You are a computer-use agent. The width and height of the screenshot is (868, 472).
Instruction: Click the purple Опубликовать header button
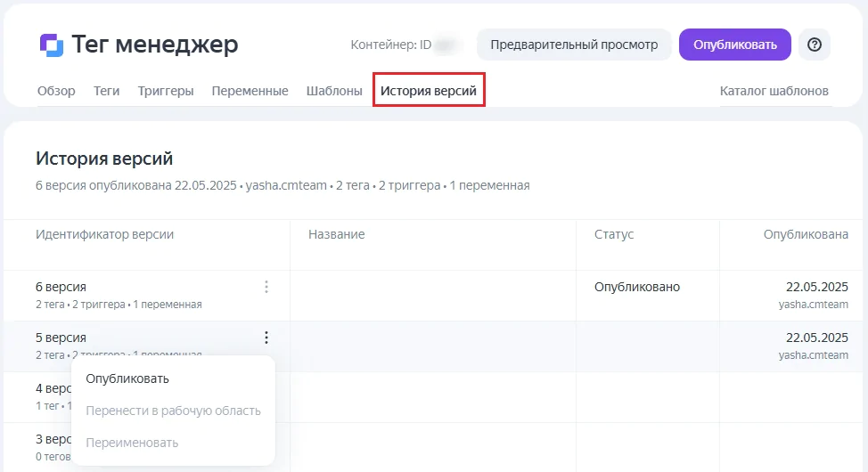tap(735, 45)
